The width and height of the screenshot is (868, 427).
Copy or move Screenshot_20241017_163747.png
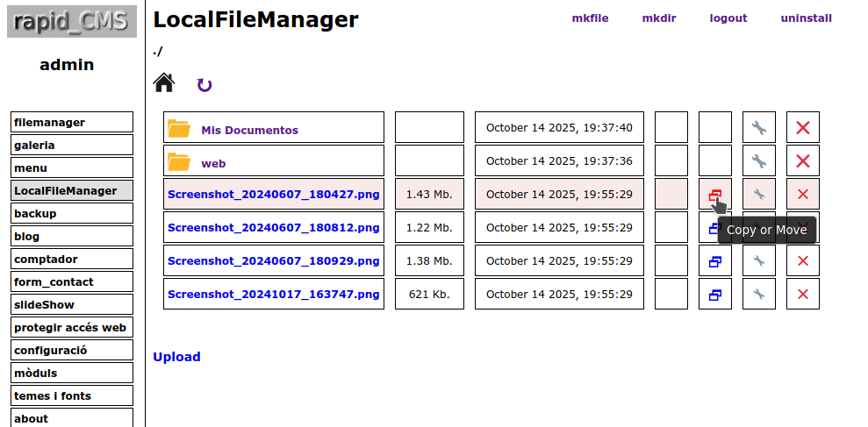pyautogui.click(x=715, y=295)
